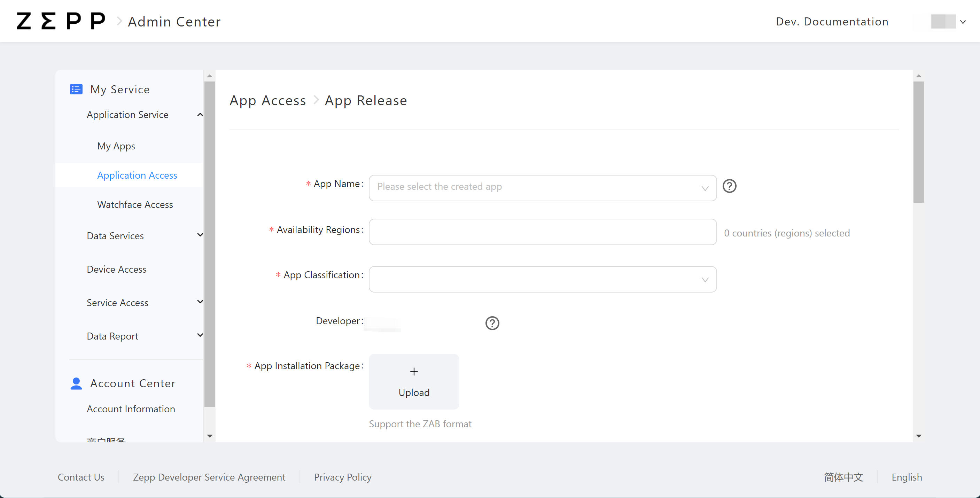Open the App Classification dropdown

[x=543, y=279]
